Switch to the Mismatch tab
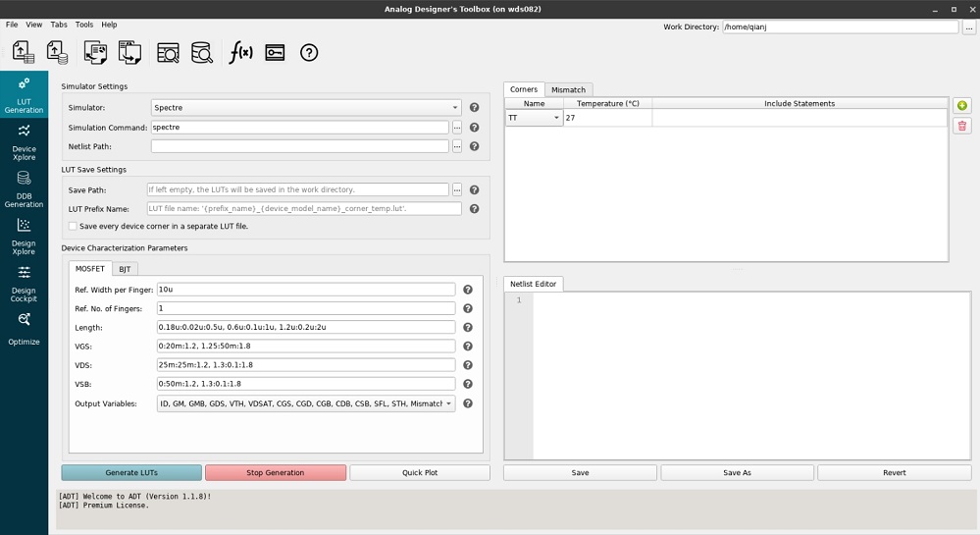Screen dimensions: 980x535 tap(568, 90)
